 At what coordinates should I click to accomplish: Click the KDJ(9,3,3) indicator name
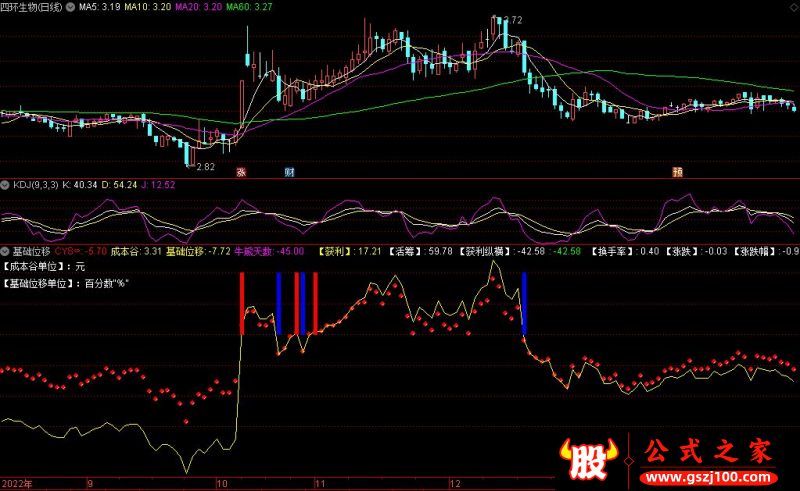click(36, 185)
